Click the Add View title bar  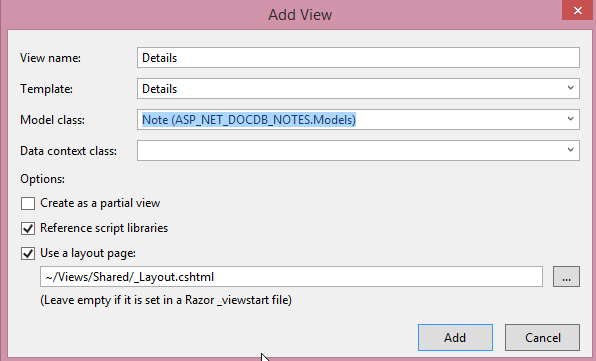300,15
